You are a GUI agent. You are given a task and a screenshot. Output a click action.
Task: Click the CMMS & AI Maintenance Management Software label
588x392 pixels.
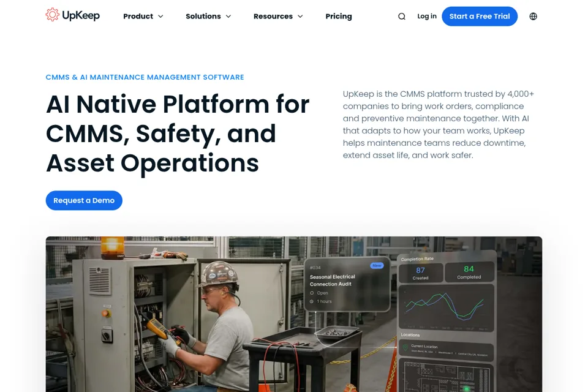pyautogui.click(x=145, y=77)
